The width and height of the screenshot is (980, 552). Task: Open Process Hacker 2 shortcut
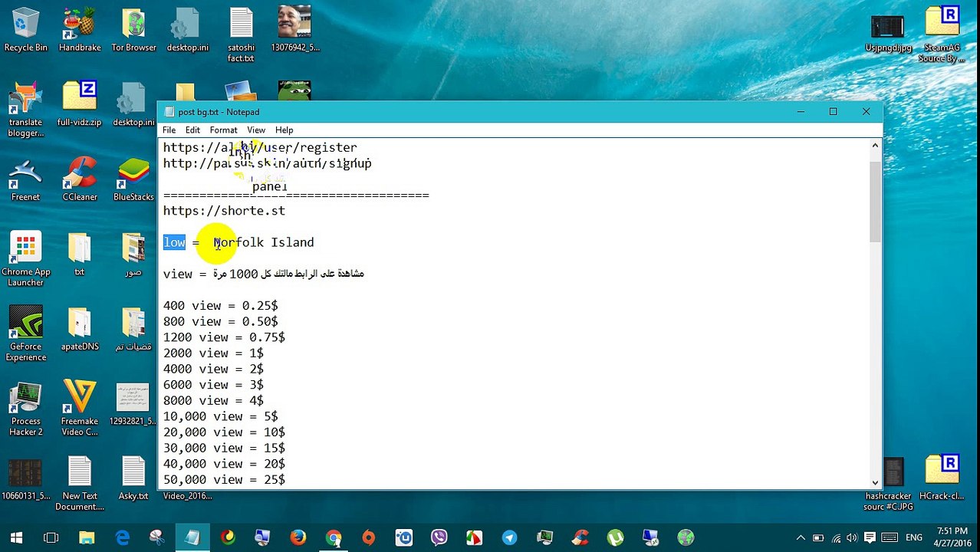point(25,409)
